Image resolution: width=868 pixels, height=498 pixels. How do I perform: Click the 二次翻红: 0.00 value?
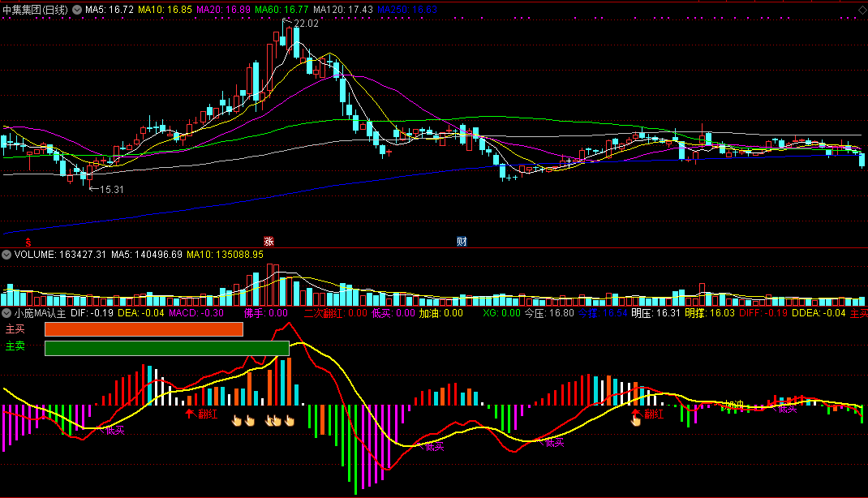336,313
